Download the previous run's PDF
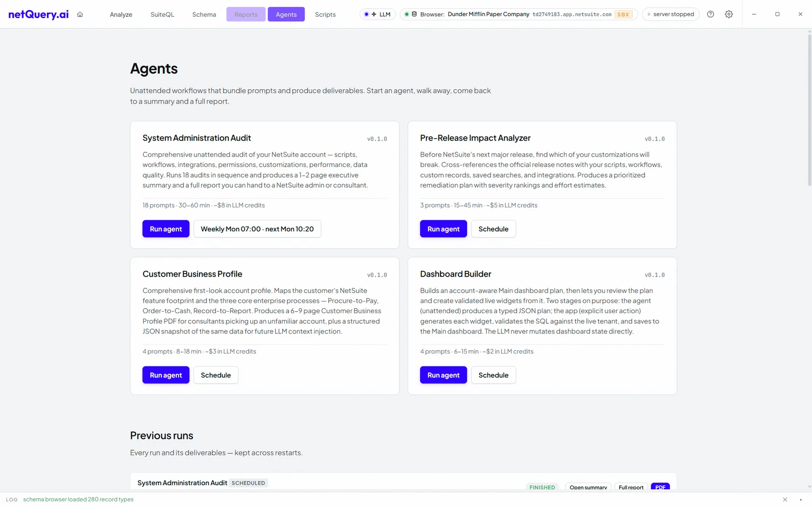The image size is (812, 507). (660, 487)
